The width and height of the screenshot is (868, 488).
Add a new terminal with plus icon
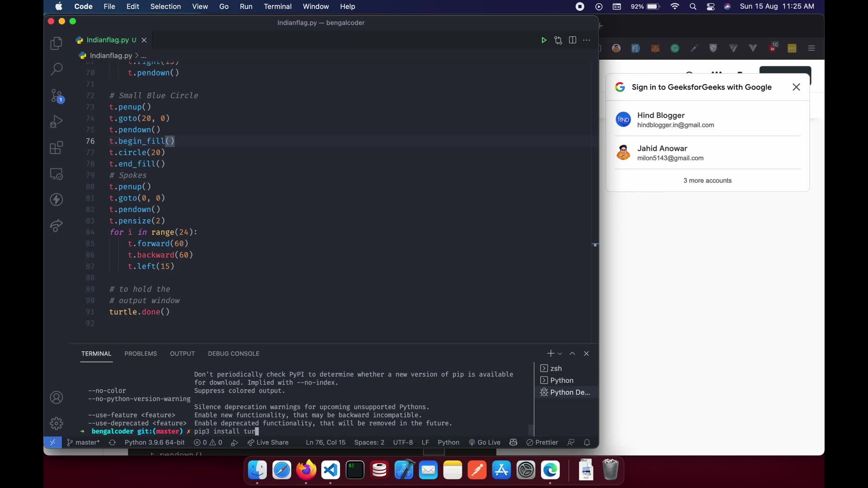[550, 353]
